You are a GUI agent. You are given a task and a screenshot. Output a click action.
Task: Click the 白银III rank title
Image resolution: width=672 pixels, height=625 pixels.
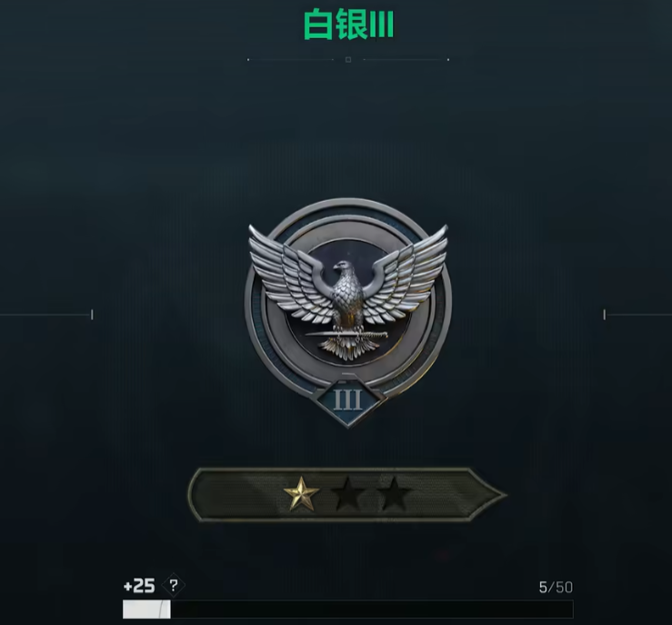(348, 25)
